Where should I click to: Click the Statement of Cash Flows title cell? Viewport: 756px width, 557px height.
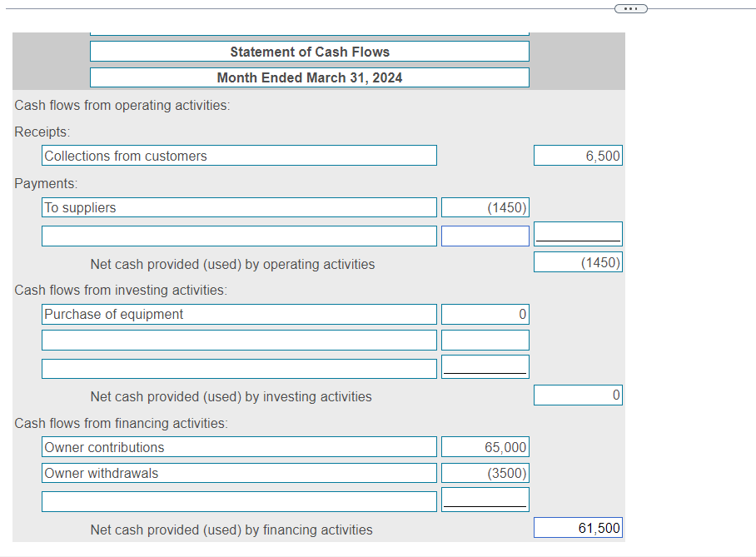pyautogui.click(x=309, y=51)
